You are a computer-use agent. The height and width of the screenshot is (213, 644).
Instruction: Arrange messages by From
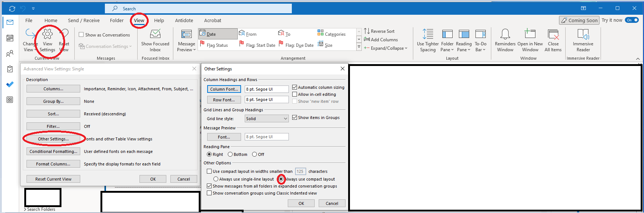[x=248, y=34]
